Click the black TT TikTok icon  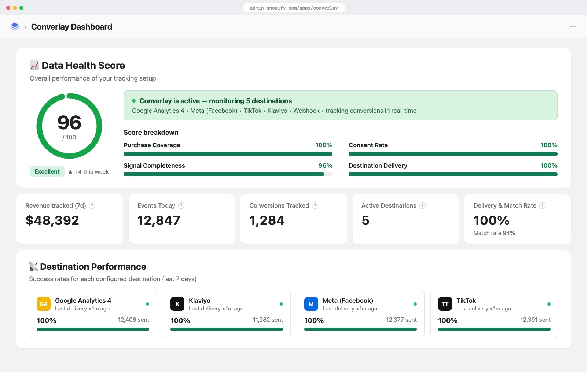click(445, 304)
